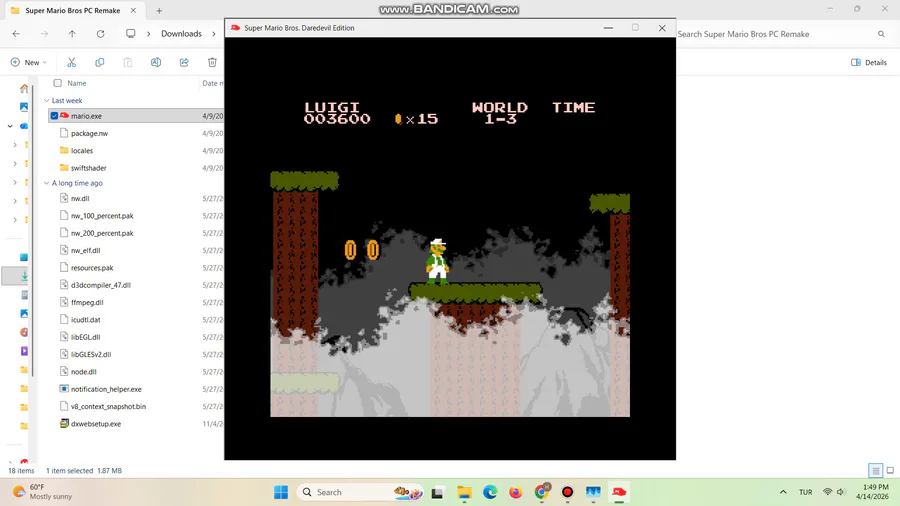Screen dimensions: 900x506
Task: Click the Cut scissors icon in toolbar
Action: [x=71, y=62]
